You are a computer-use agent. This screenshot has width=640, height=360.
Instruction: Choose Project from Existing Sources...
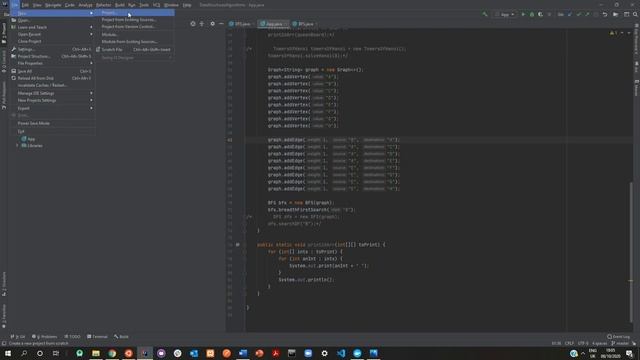point(135,20)
